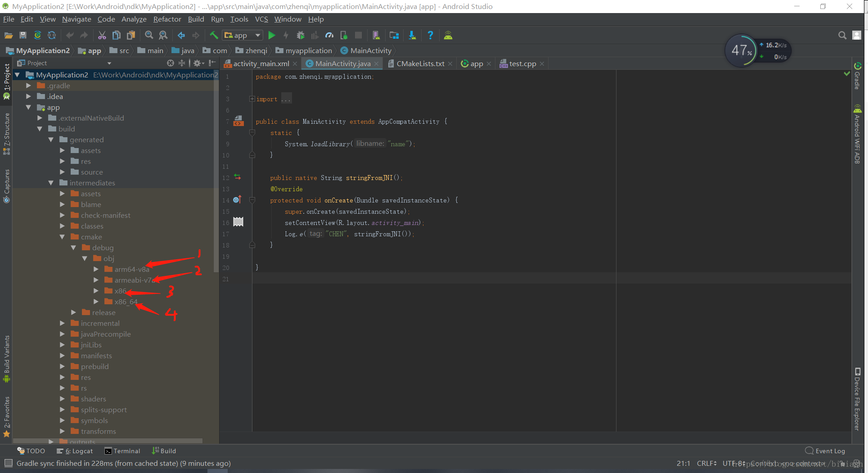Collapse the obj folder
The image size is (868, 473).
[85, 258]
